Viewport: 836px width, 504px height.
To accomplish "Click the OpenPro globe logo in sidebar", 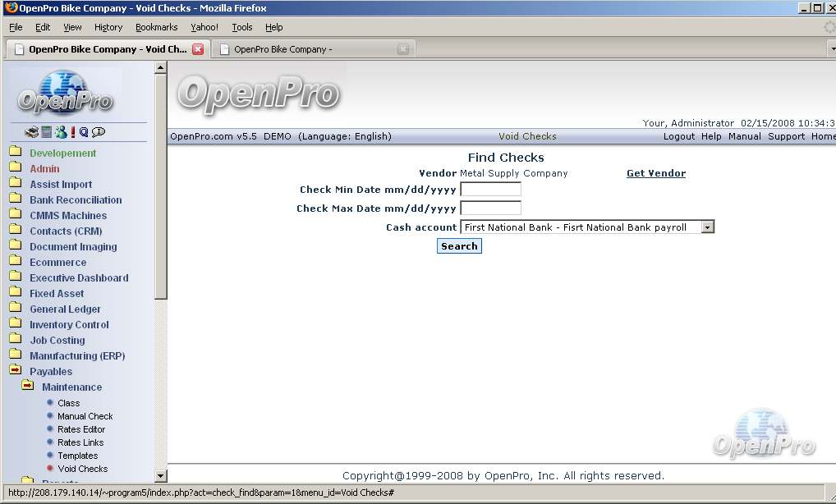I will coord(65,93).
